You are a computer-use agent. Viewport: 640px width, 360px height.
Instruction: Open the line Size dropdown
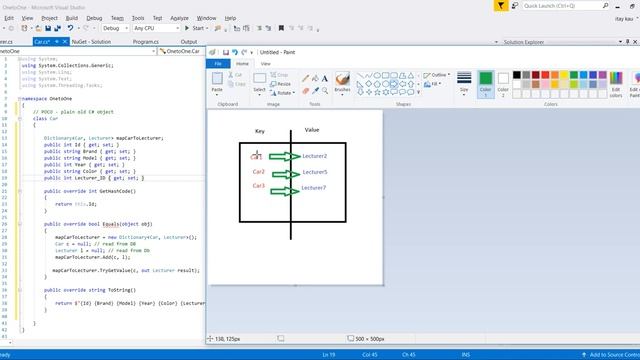tap(464, 84)
